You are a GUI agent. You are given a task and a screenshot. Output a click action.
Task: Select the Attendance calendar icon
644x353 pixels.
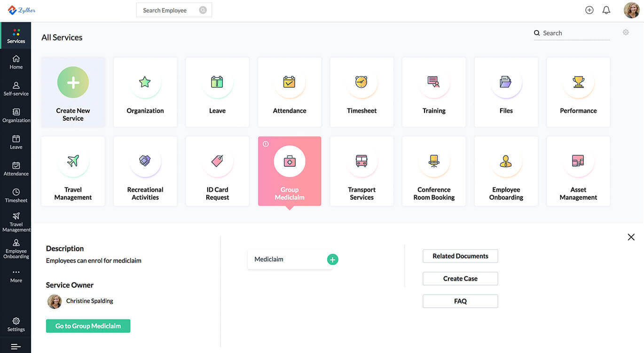[x=289, y=82]
